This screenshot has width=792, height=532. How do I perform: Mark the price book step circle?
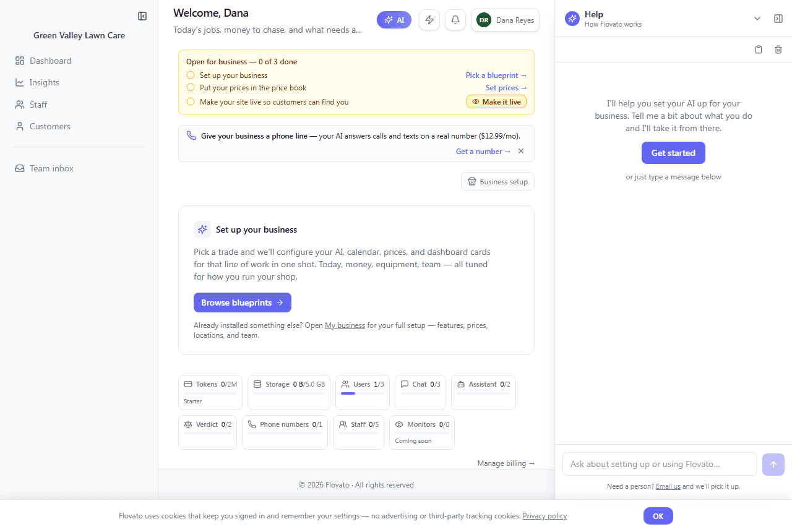pyautogui.click(x=191, y=88)
